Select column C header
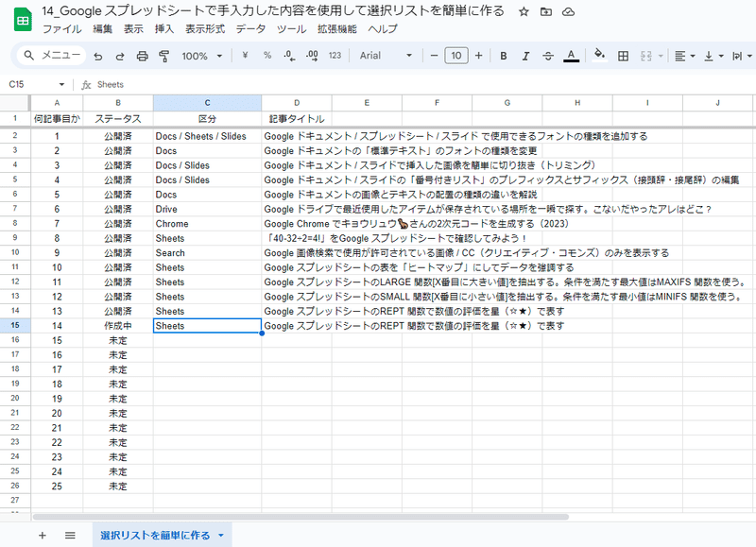756x547 pixels. (x=207, y=103)
